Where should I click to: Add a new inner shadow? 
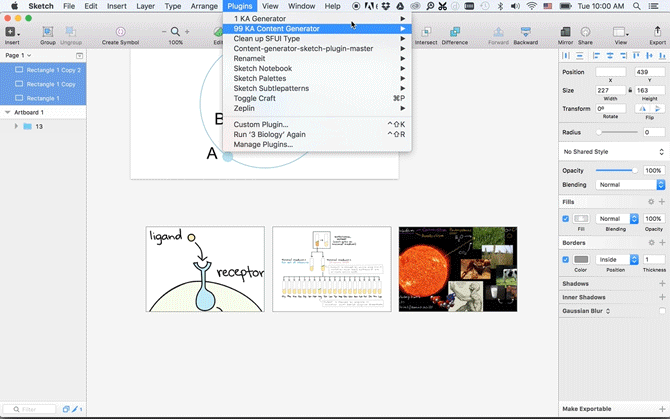[x=662, y=297]
